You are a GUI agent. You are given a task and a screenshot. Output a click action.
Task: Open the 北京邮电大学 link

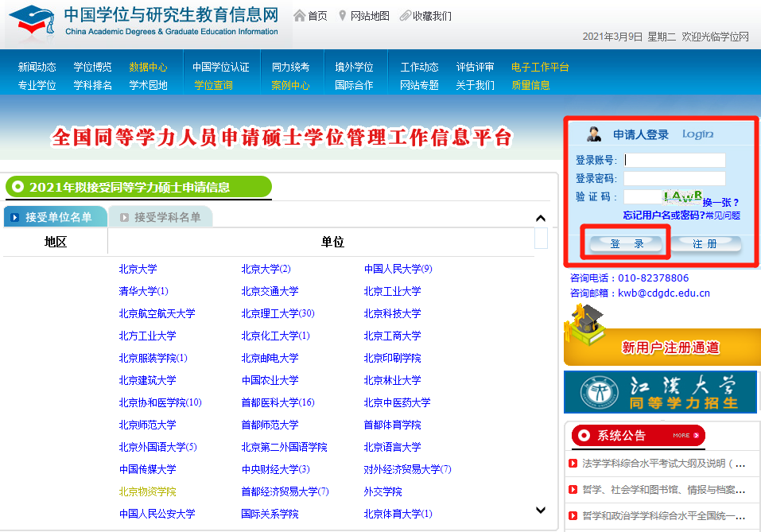[x=270, y=358]
